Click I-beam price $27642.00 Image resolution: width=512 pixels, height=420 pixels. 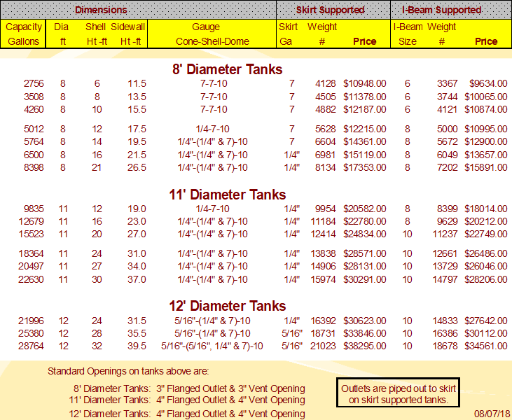(x=486, y=321)
